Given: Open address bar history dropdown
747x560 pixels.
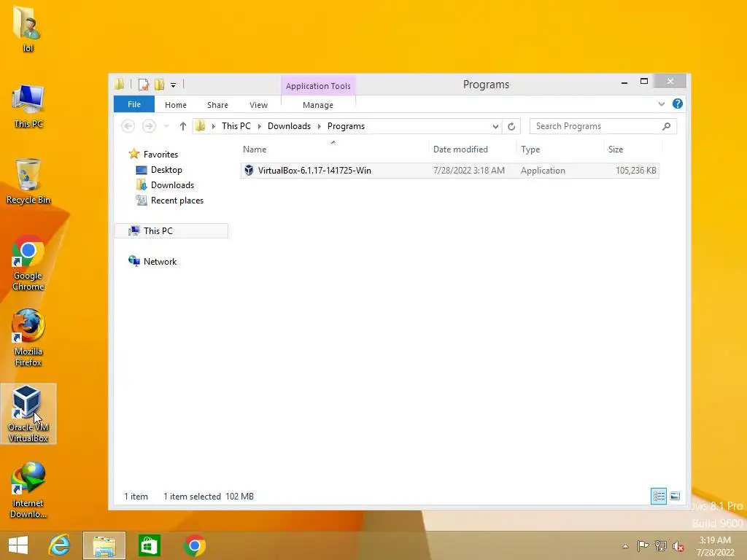Looking at the screenshot, I should (495, 127).
